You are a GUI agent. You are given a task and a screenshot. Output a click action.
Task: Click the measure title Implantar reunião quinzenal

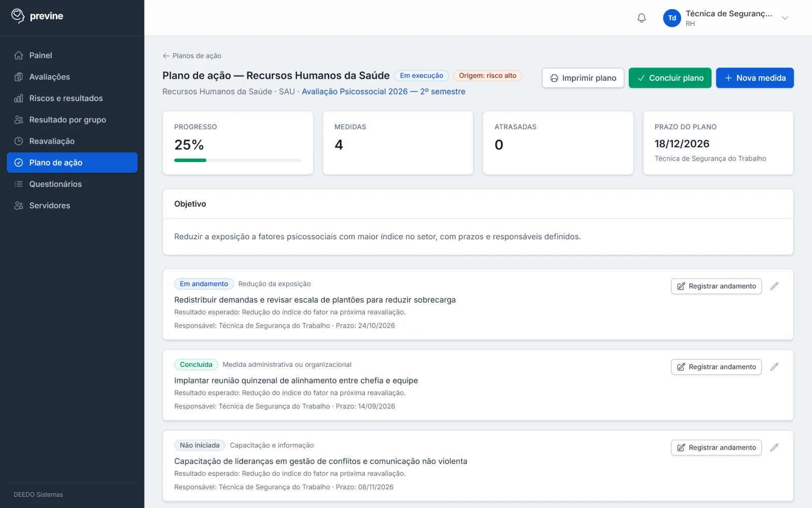pos(296,380)
